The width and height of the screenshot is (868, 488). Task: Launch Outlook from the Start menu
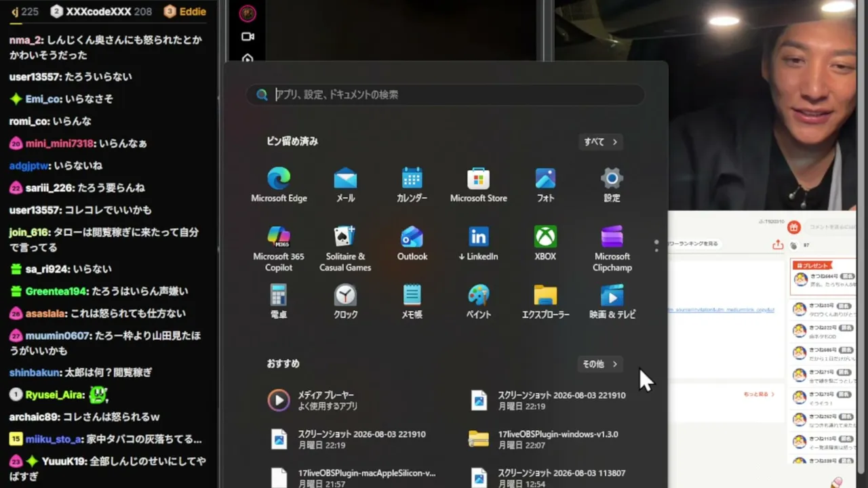point(412,243)
